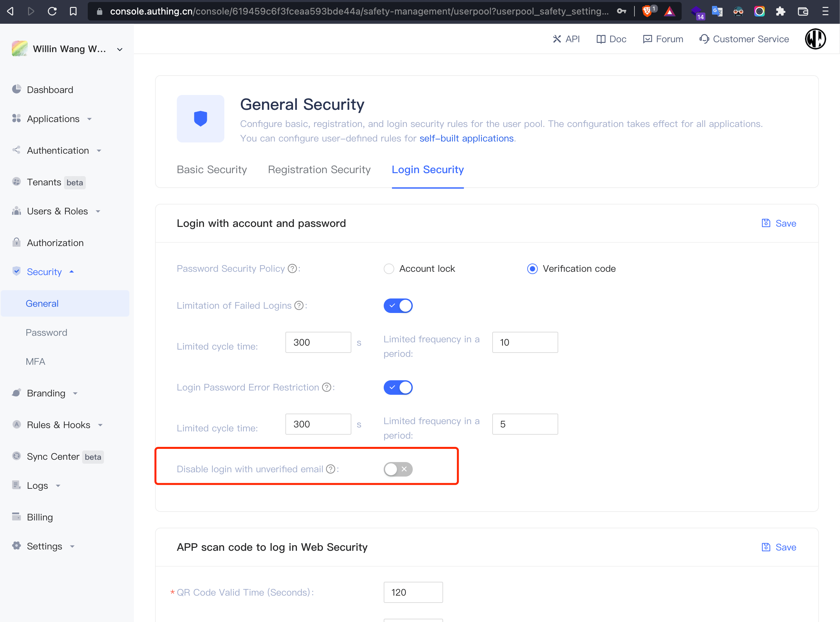Click help icon for Disable login with unverified email
840x622 pixels.
coord(330,469)
